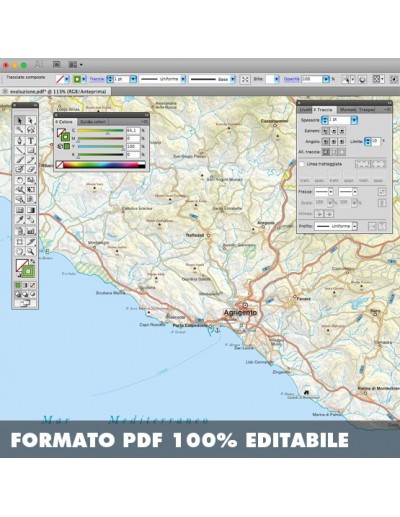Activate the Rotate tool
The height and width of the screenshot is (517, 400).
pos(20,180)
